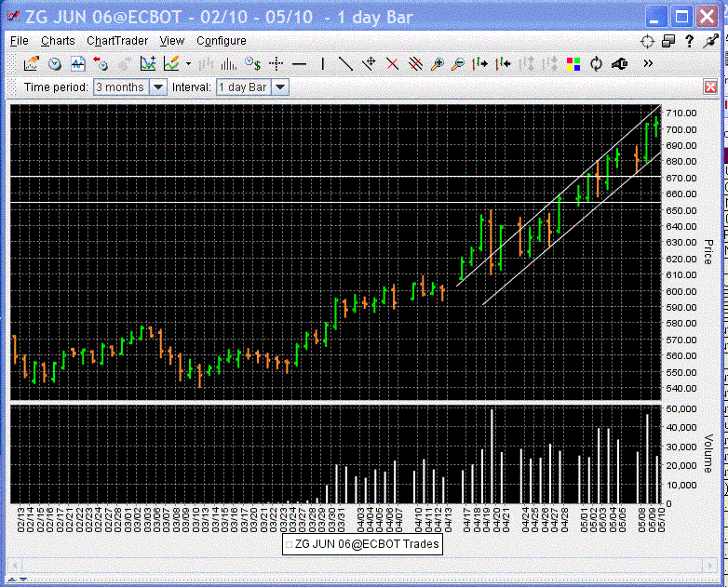Select the diagonal trendline tool
Viewport: 728px width, 587px height.
pos(345,63)
